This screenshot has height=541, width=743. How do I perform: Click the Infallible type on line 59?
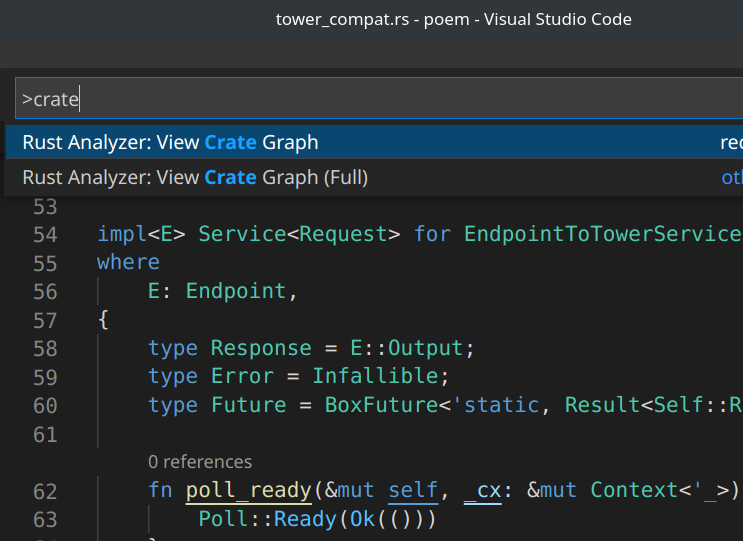375,376
